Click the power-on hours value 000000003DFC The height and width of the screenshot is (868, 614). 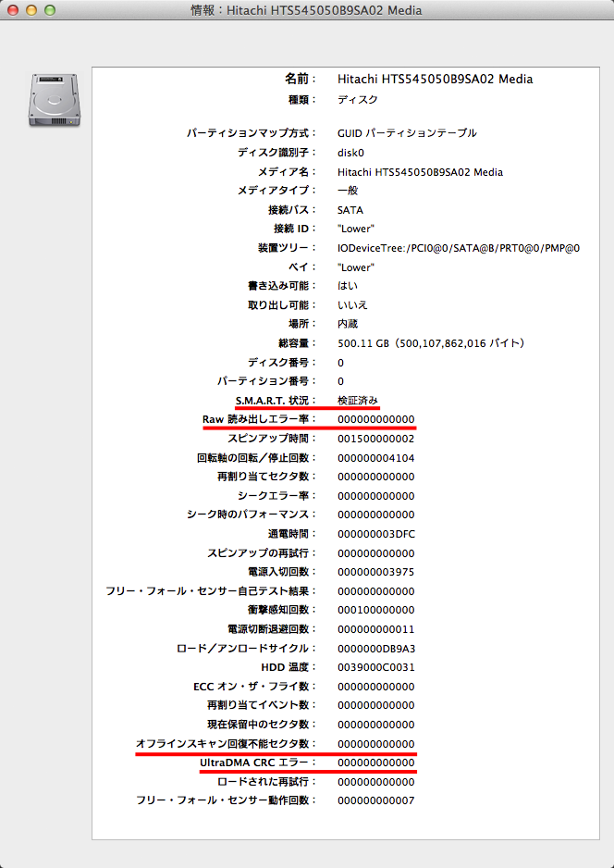point(376,534)
